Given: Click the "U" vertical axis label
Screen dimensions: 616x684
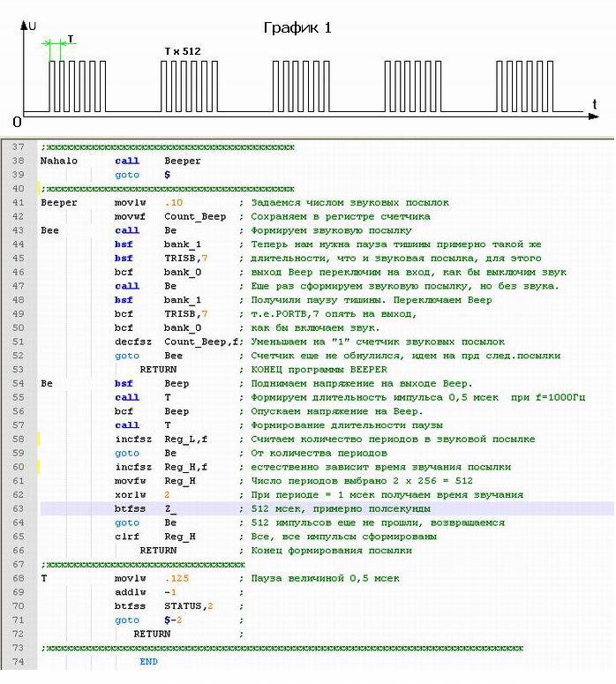Looking at the screenshot, I should pyautogui.click(x=32, y=26).
